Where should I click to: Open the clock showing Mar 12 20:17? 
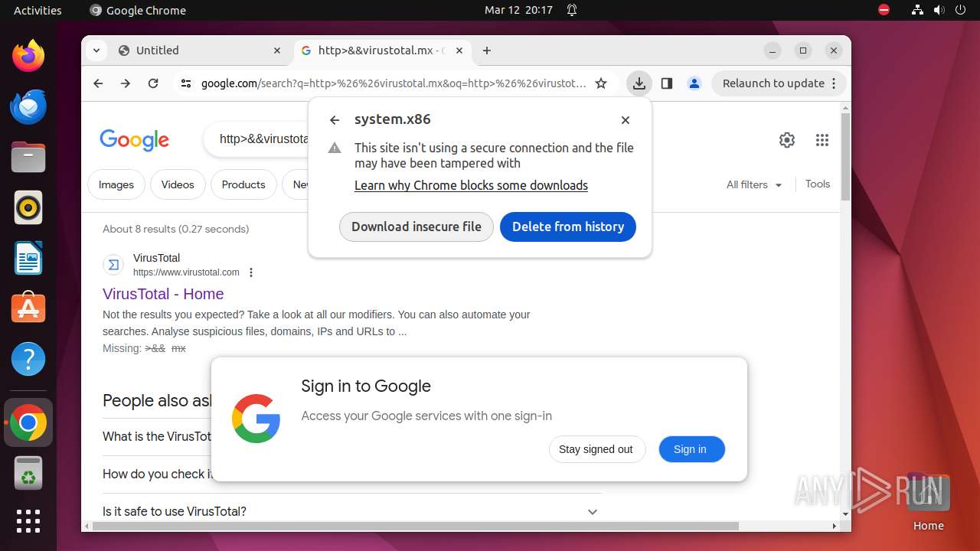518,10
